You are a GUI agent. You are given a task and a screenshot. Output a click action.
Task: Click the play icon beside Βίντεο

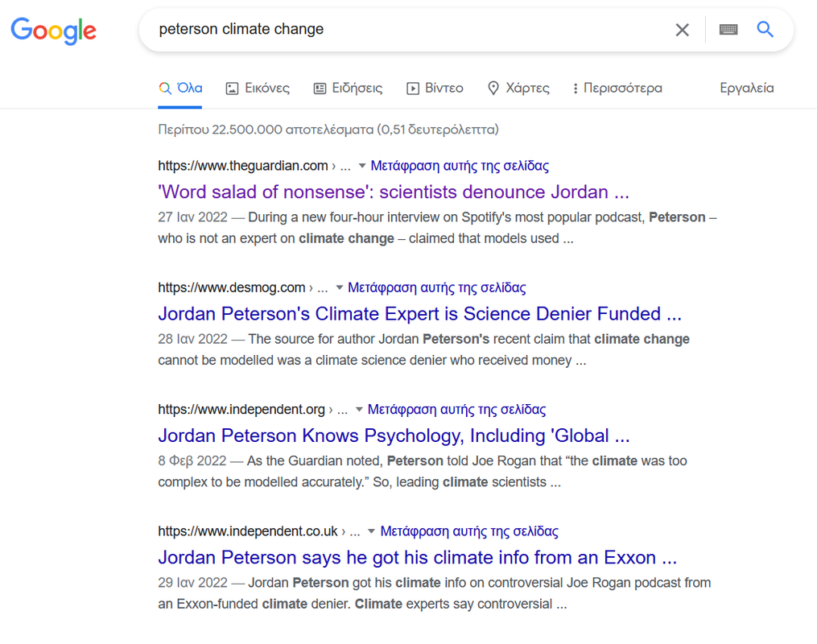(412, 89)
